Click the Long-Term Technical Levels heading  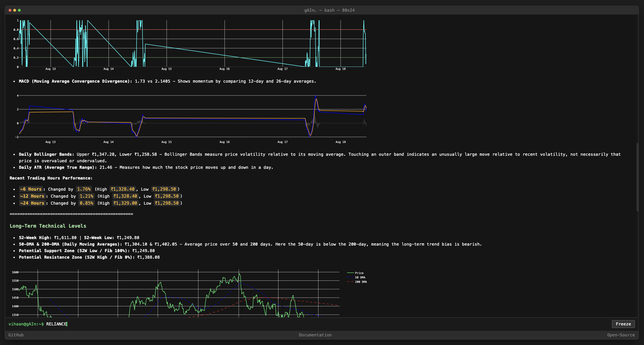pyautogui.click(x=48, y=226)
